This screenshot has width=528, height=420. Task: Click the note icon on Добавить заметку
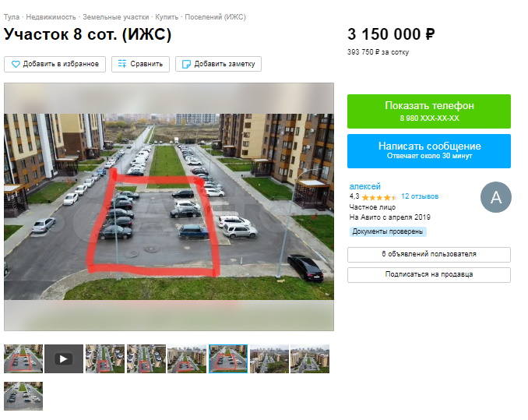tap(186, 64)
